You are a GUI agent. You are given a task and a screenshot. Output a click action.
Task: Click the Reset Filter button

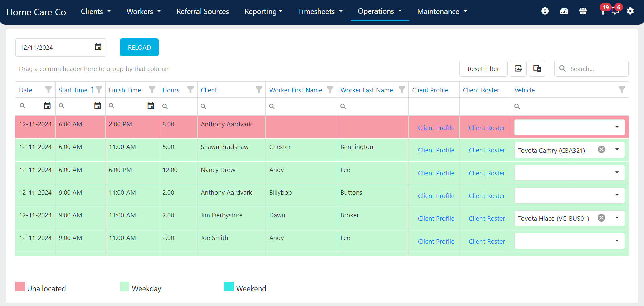click(x=484, y=69)
